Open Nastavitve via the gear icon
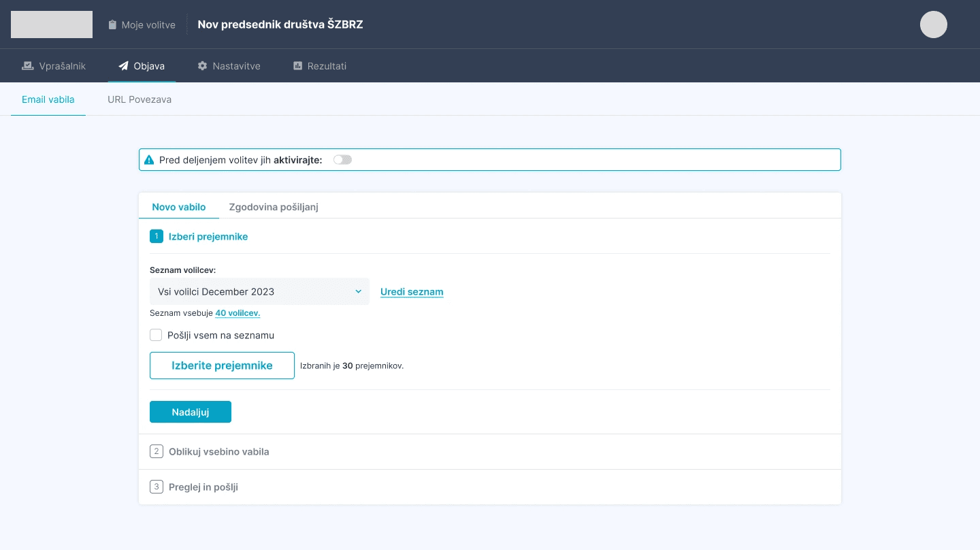The height and width of the screenshot is (550, 980). [x=202, y=65]
